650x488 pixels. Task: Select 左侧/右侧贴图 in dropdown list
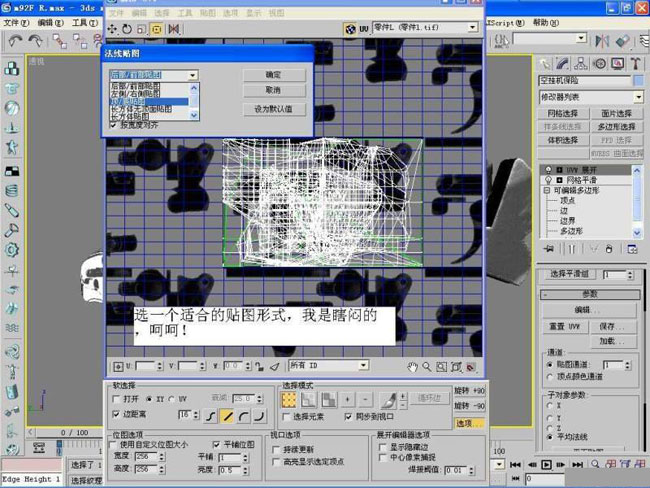(x=149, y=94)
